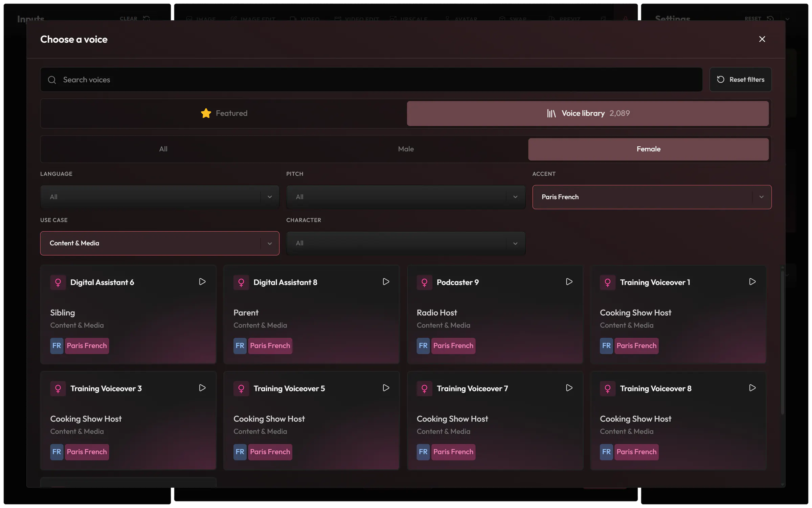
Task: Filter voices by All genders
Action: coord(163,149)
